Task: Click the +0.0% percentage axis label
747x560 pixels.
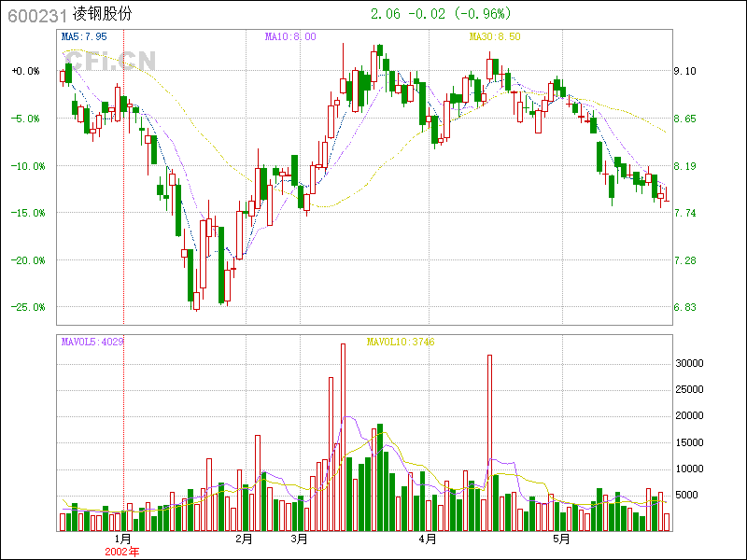Action: click(26, 71)
